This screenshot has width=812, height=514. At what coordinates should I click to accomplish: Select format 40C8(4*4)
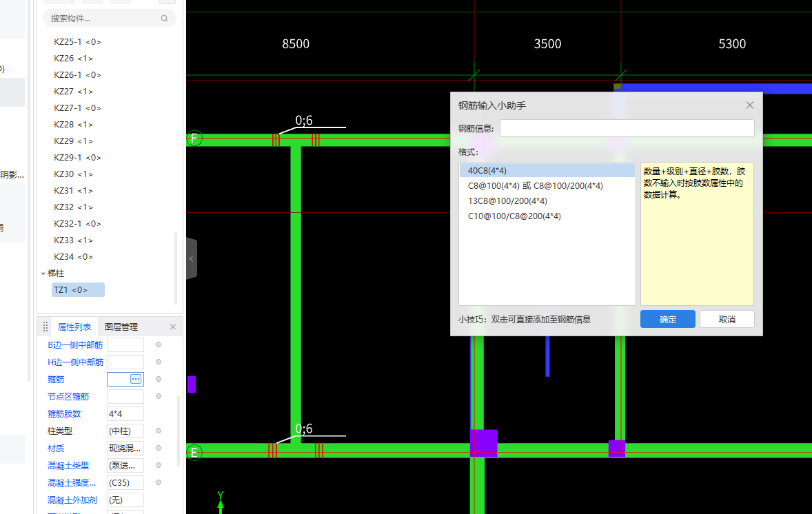[x=547, y=170]
